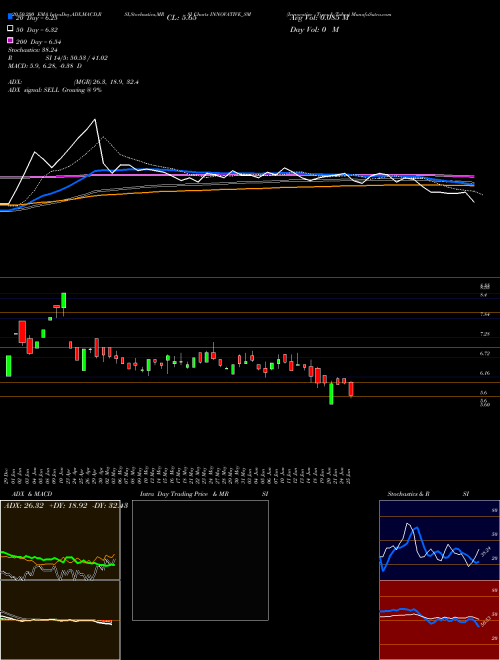
Task: Click the '(MGR) 26.3, 18.9, 32.4' values
Action: click(106, 82)
